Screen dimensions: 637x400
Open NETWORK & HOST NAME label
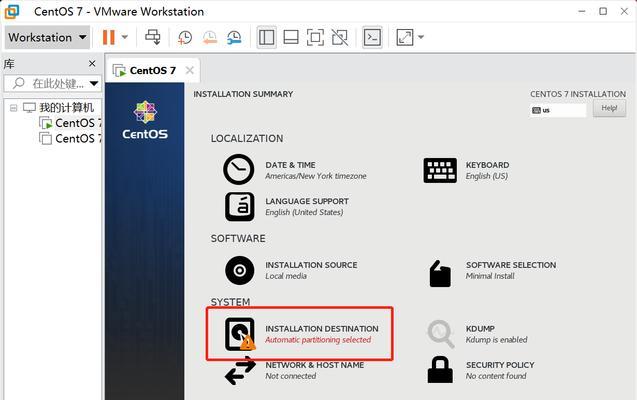point(314,365)
